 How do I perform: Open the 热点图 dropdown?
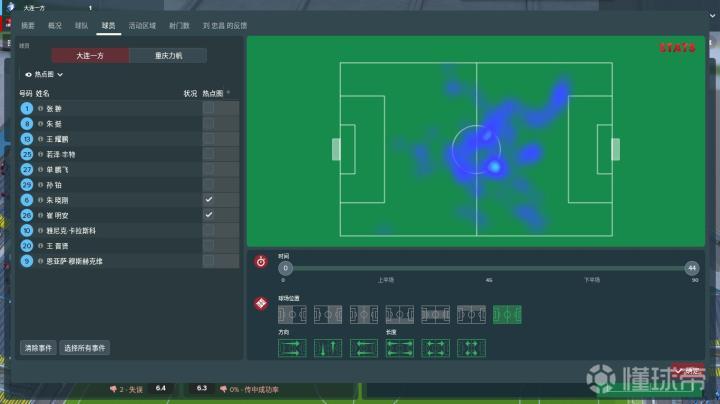pos(45,74)
